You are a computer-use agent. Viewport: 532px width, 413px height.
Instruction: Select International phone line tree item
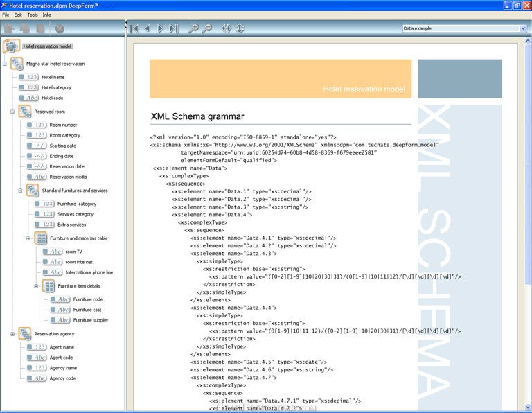tap(89, 272)
